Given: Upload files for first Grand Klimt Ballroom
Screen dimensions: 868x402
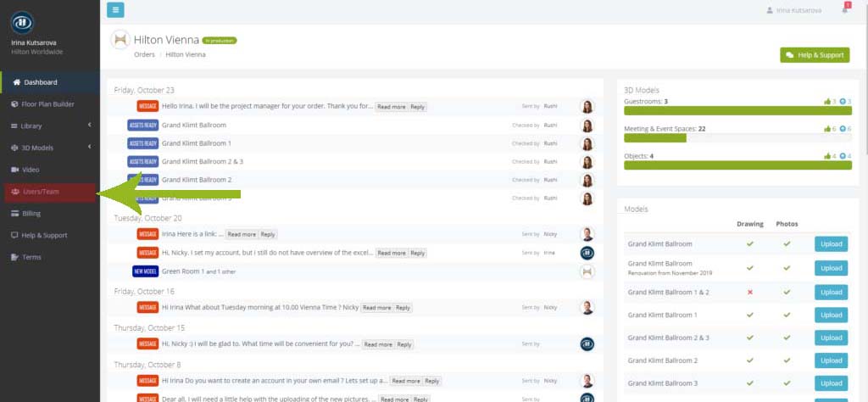Looking at the screenshot, I should tap(831, 244).
